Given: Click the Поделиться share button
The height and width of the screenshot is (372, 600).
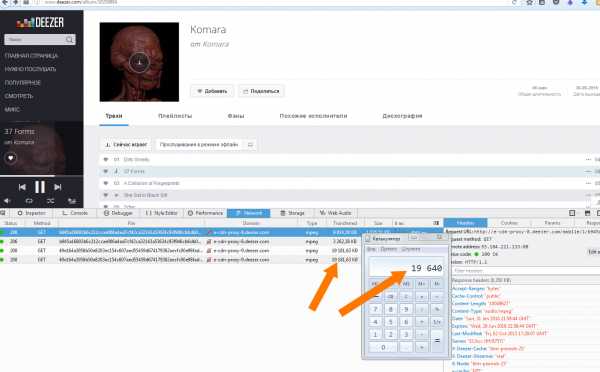Looking at the screenshot, I should point(261,91).
